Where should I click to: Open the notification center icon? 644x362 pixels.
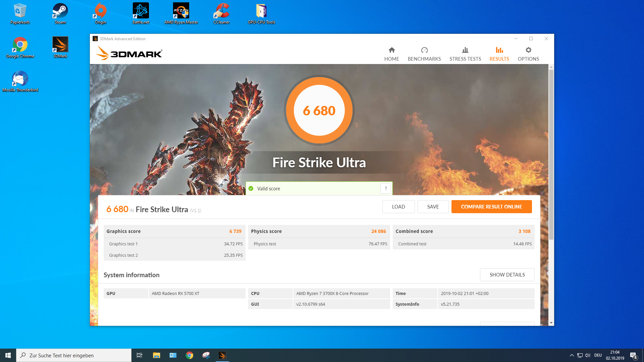click(633, 355)
